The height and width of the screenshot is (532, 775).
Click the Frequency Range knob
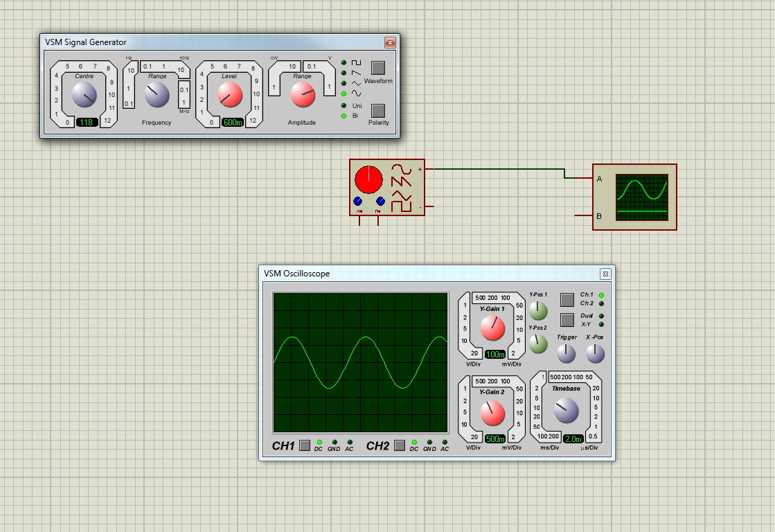(157, 95)
